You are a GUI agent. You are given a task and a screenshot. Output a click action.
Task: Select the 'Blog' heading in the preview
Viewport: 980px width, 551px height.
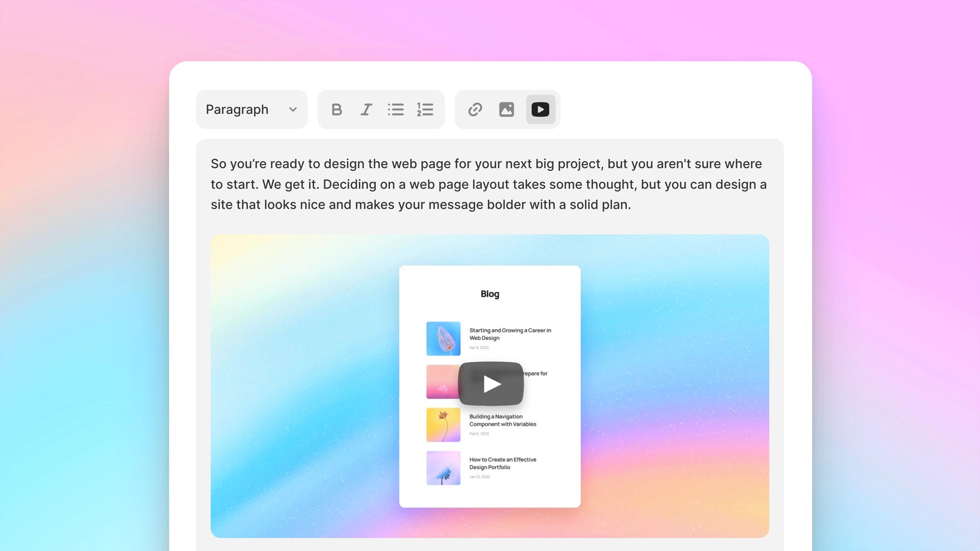pos(490,294)
